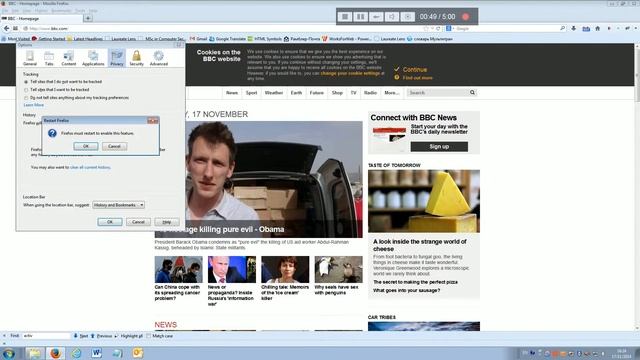
Task: Open Internet Explorer from the taskbar
Action: coord(76,353)
